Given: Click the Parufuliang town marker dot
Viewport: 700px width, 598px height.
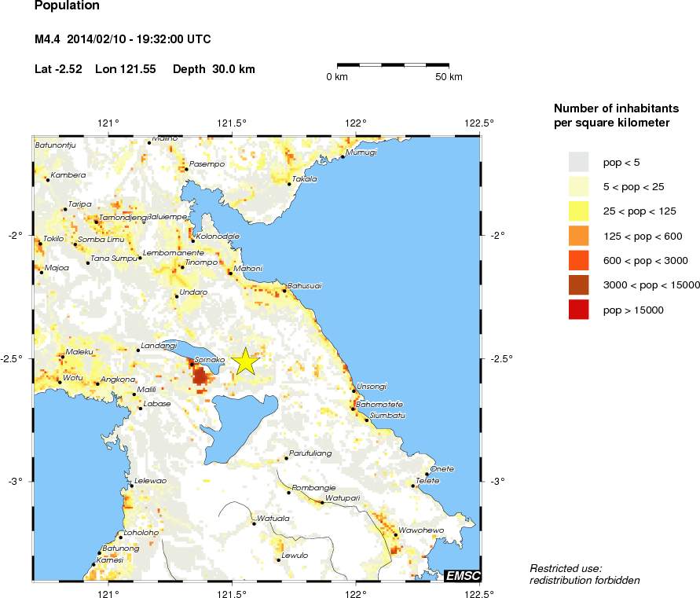Looking at the screenshot, I should (x=286, y=458).
